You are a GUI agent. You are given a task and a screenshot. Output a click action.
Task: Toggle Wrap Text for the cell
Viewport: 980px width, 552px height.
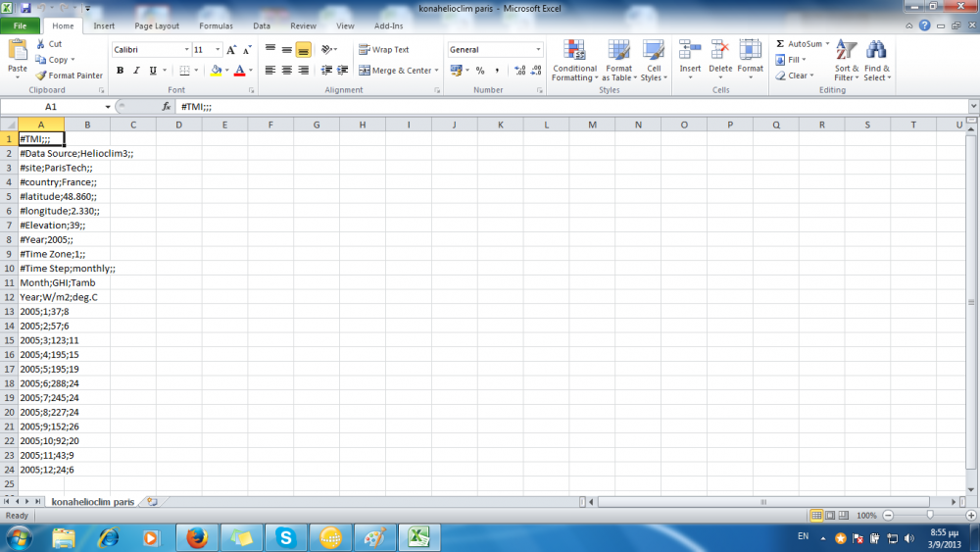click(384, 49)
